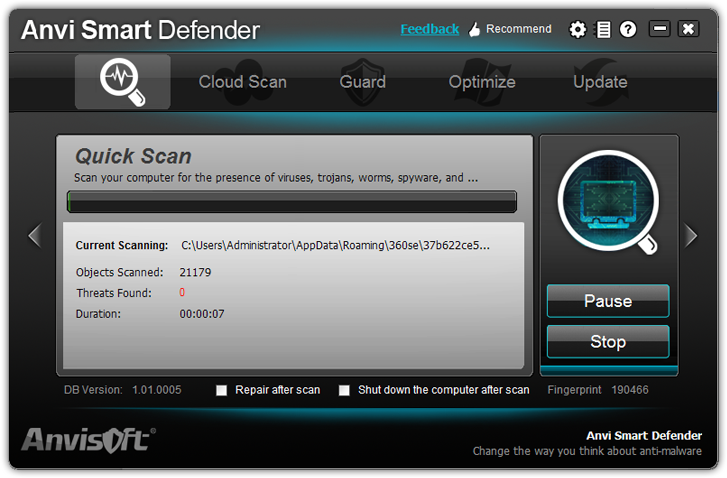
Task: Click the Anvisoft logo
Action: pos(88,440)
